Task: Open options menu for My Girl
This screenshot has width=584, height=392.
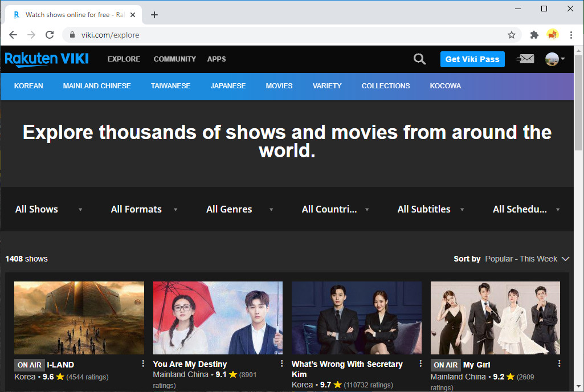Action: 559,364
